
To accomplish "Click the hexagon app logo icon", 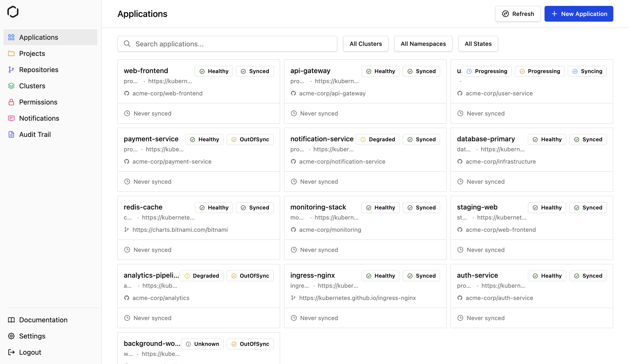I will (13, 12).
